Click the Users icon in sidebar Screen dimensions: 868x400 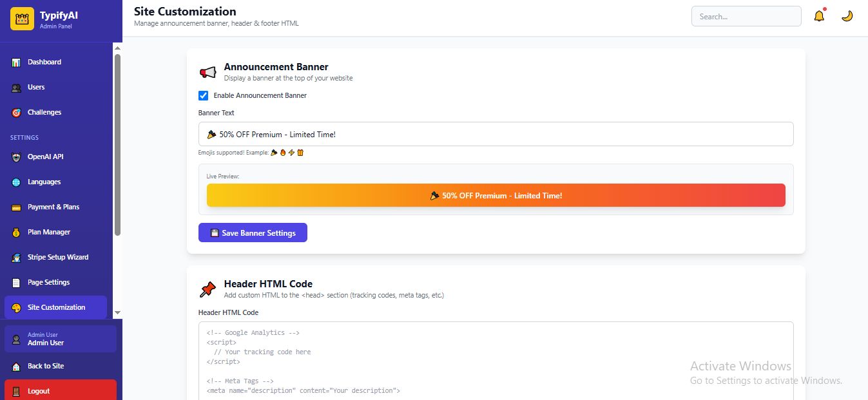click(16, 88)
